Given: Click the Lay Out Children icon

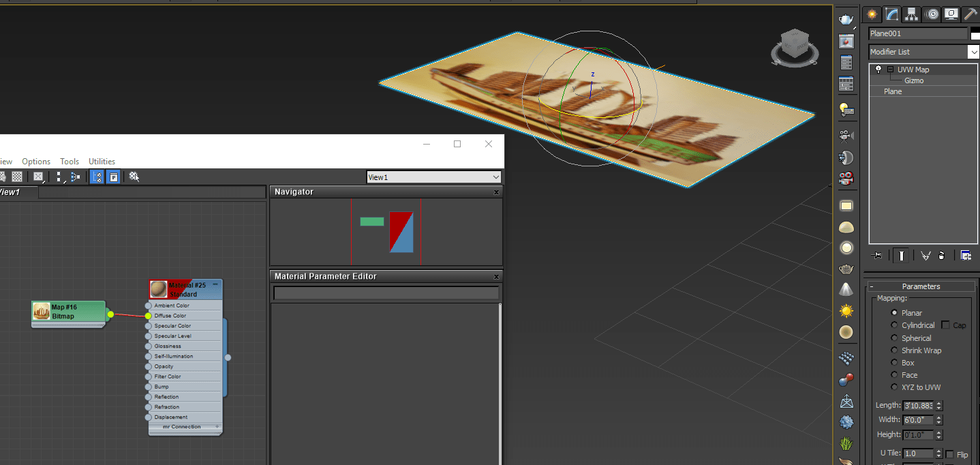Looking at the screenshot, I should click(x=75, y=177).
